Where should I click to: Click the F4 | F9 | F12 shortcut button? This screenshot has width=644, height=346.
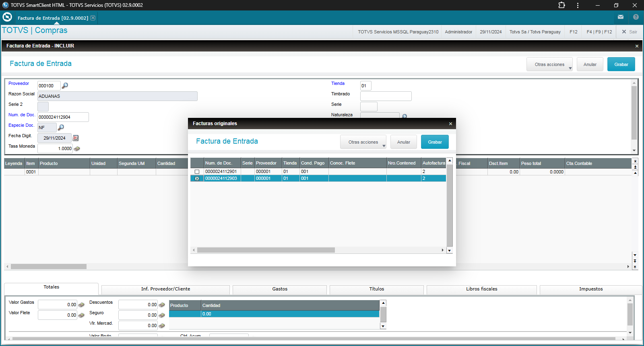coord(599,32)
